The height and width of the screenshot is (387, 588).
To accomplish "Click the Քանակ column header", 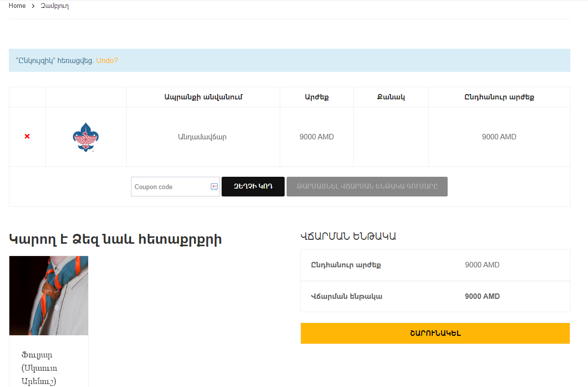I will pos(391,97).
